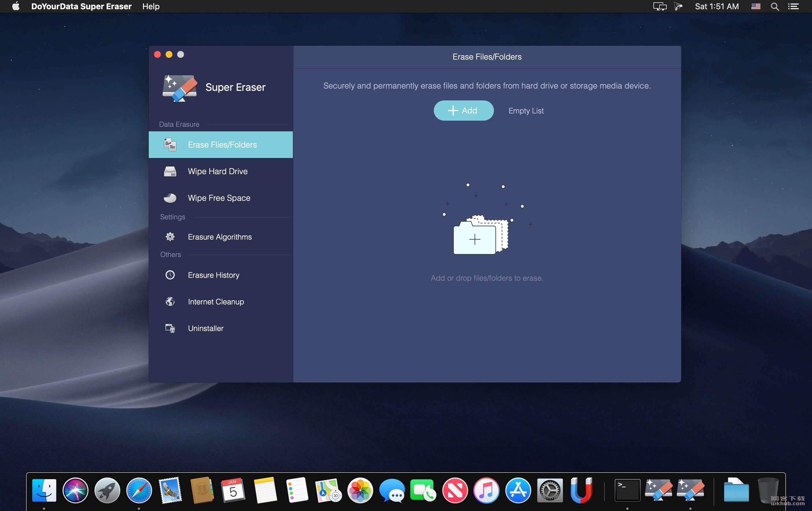Launch Siri from the Dock

76,490
